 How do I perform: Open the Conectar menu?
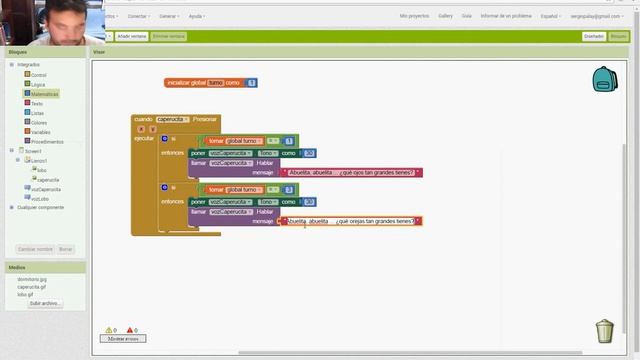tap(139, 16)
